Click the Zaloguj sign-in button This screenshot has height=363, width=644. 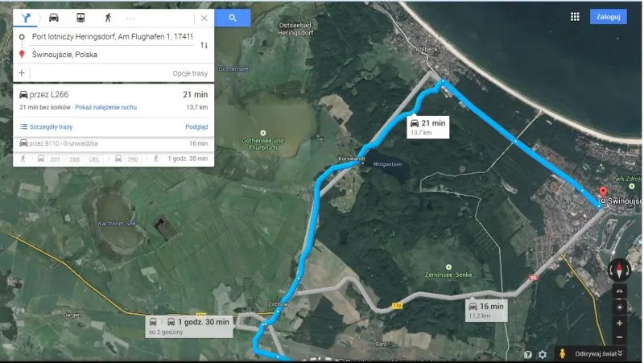(609, 17)
